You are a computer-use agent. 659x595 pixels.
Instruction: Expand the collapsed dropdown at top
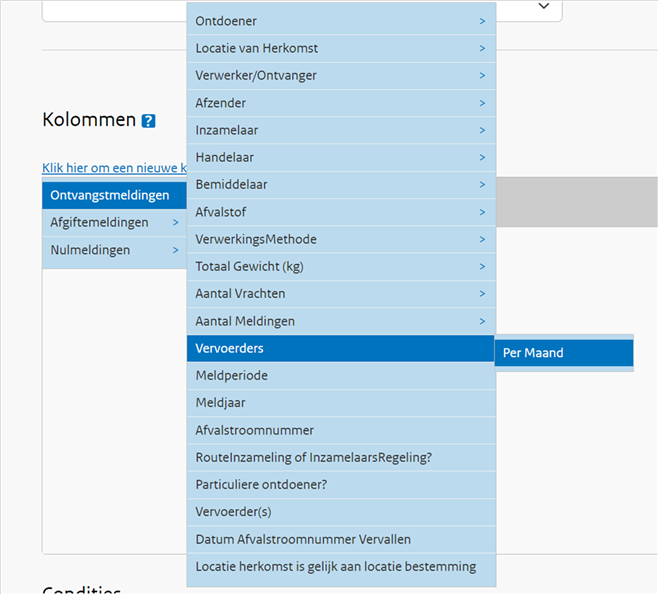point(544,6)
